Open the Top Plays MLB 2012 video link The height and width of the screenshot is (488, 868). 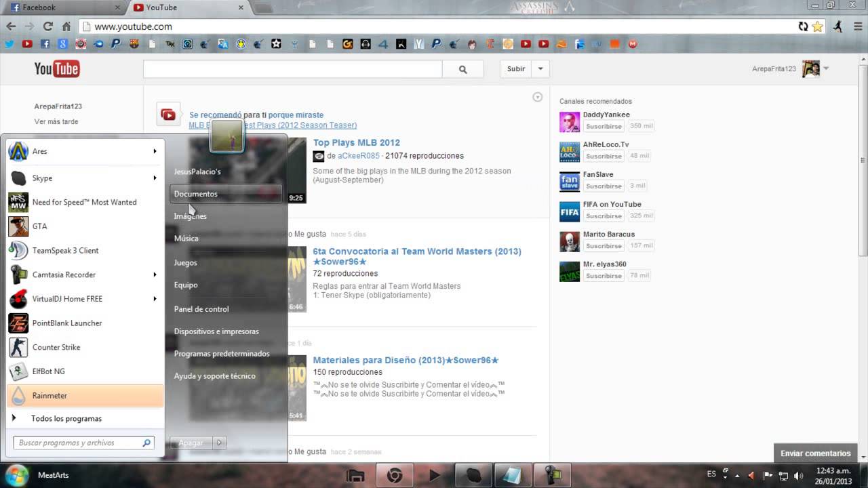point(357,142)
